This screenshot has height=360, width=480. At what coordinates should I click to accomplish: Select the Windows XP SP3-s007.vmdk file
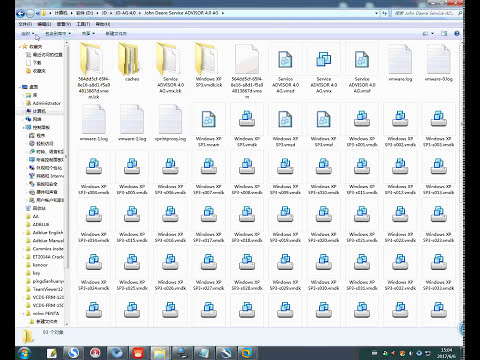[x=209, y=173]
